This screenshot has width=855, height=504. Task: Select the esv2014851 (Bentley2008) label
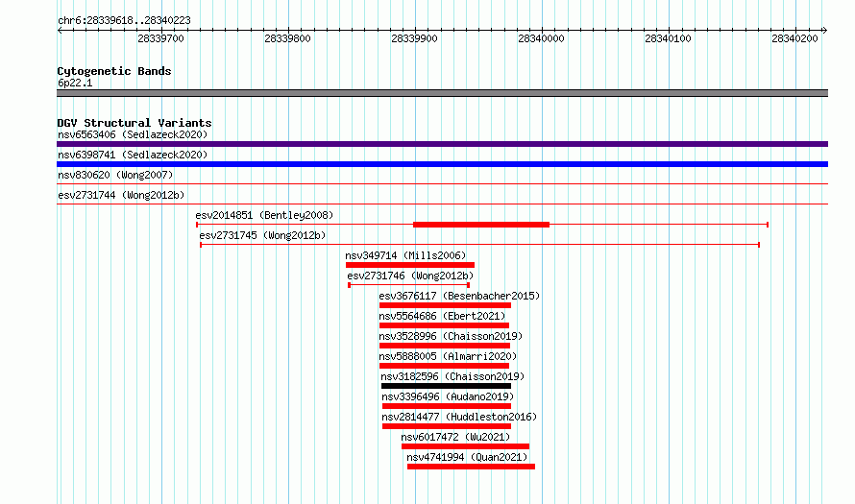pyautogui.click(x=264, y=215)
